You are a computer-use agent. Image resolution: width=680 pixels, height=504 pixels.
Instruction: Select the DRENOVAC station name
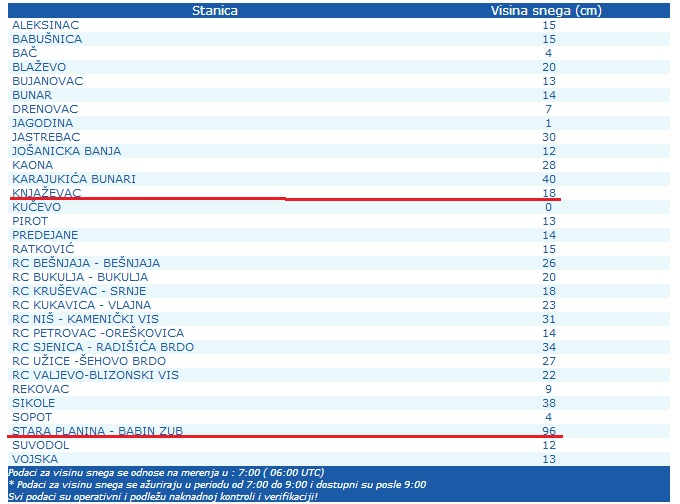pyautogui.click(x=45, y=109)
